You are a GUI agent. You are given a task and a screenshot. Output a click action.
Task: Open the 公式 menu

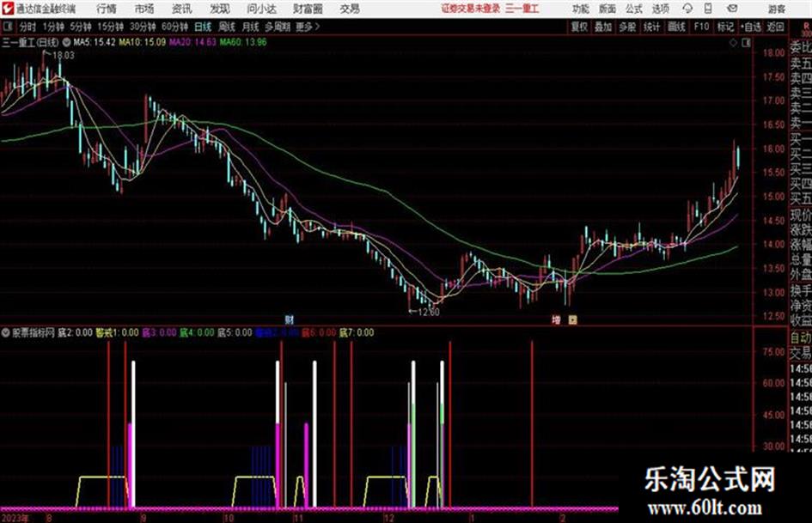pyautogui.click(x=634, y=9)
